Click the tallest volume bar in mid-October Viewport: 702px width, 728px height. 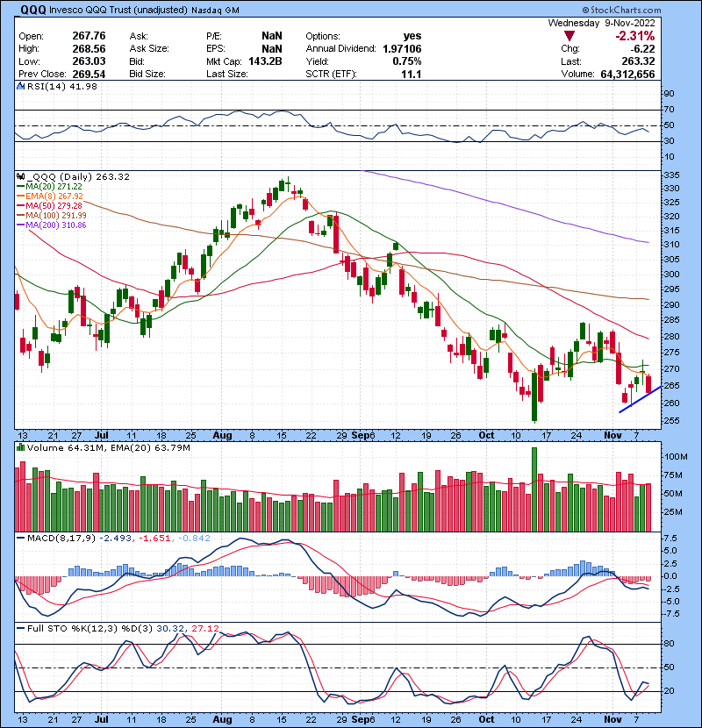point(534,489)
